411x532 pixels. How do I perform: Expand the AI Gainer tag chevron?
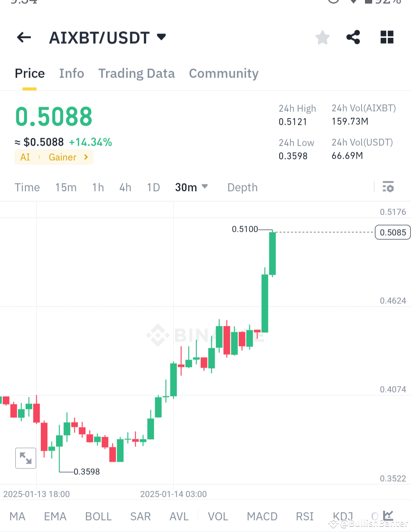[x=86, y=157]
